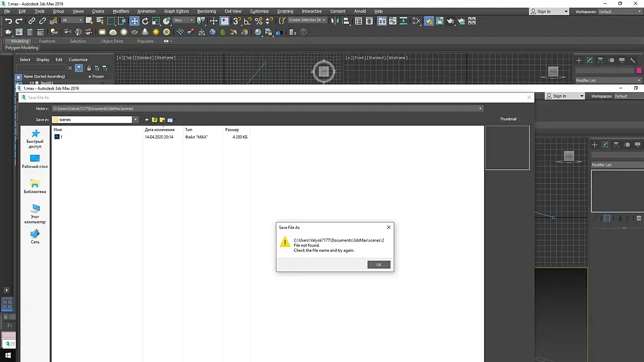Screen dimensions: 644x362
Task: Toggle the Scene Explorer filter funnel
Action: point(79,68)
